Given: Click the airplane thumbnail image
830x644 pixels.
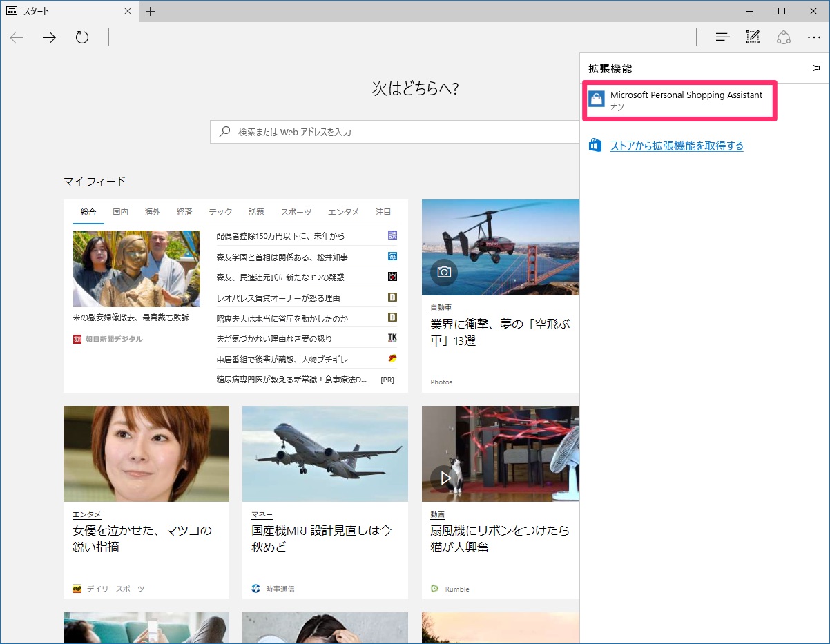Looking at the screenshot, I should (325, 453).
